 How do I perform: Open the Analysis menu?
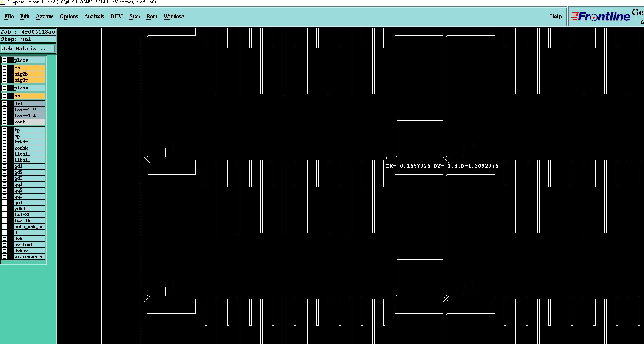(94, 16)
